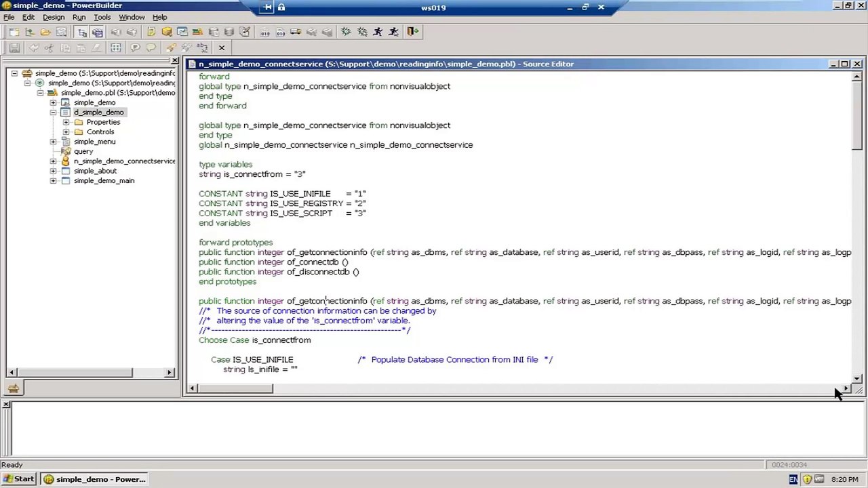This screenshot has width=868, height=488.
Task: Open the Design menu
Action: pyautogui.click(x=54, y=17)
